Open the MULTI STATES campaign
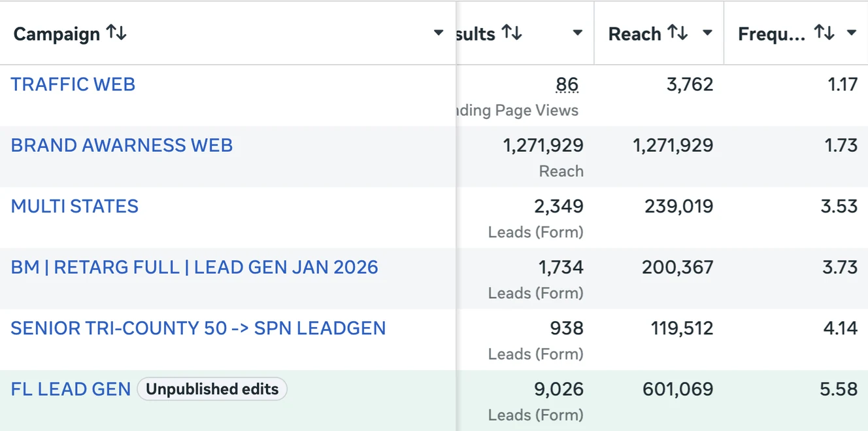Image resolution: width=868 pixels, height=431 pixels. click(75, 206)
